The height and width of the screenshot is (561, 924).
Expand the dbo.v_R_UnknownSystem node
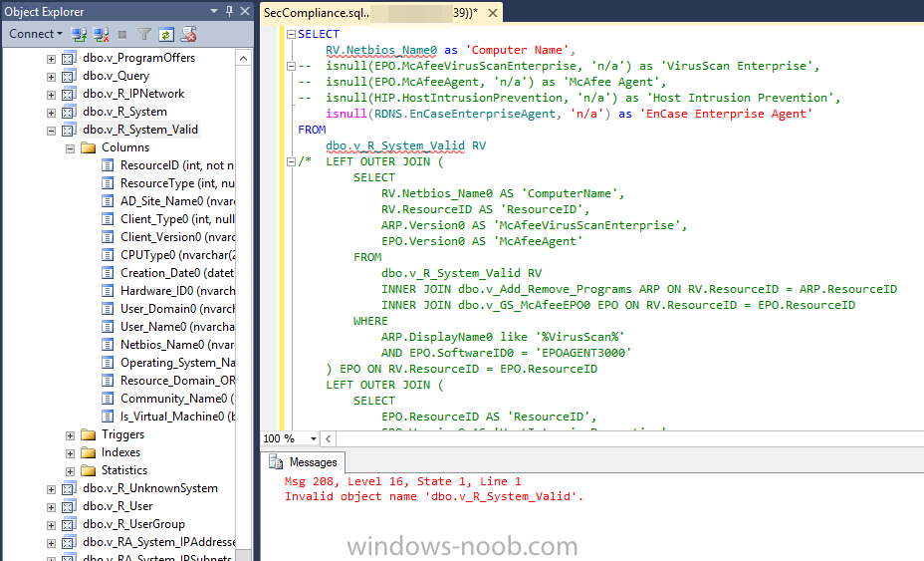click(51, 489)
